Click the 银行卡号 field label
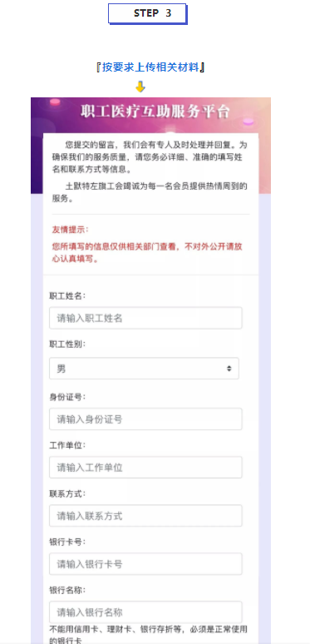 pyautogui.click(x=67, y=542)
